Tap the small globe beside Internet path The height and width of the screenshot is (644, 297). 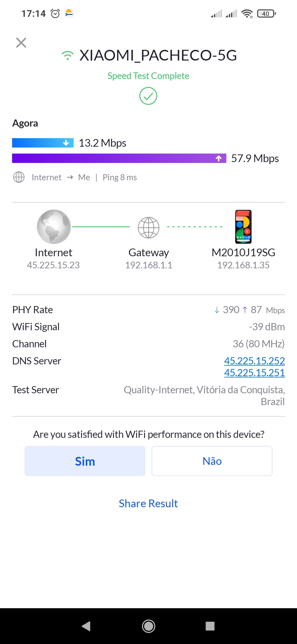tap(19, 177)
